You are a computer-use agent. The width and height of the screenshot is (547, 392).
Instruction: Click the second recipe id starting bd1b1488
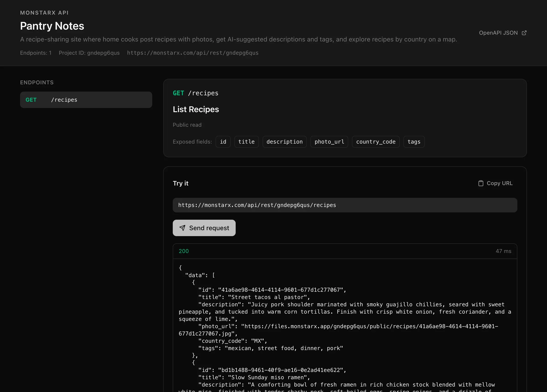pos(272,370)
